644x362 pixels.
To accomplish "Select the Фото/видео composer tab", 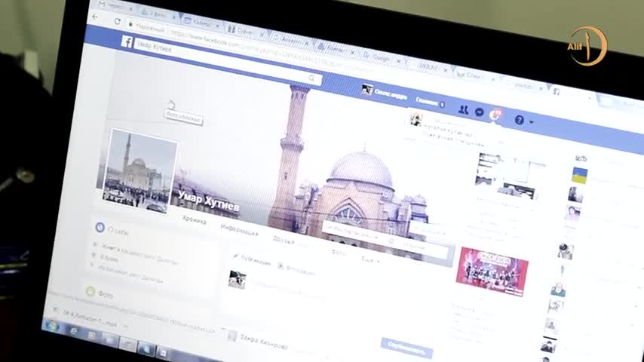I will pyautogui.click(x=297, y=269).
